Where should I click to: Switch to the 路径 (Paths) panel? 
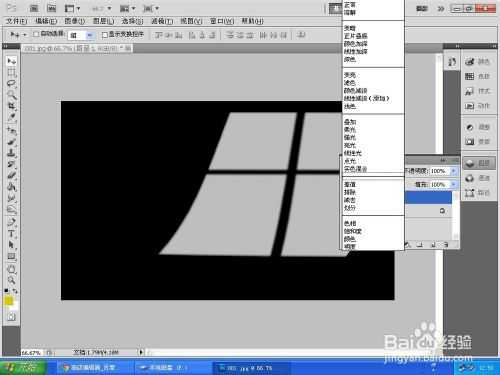(478, 193)
